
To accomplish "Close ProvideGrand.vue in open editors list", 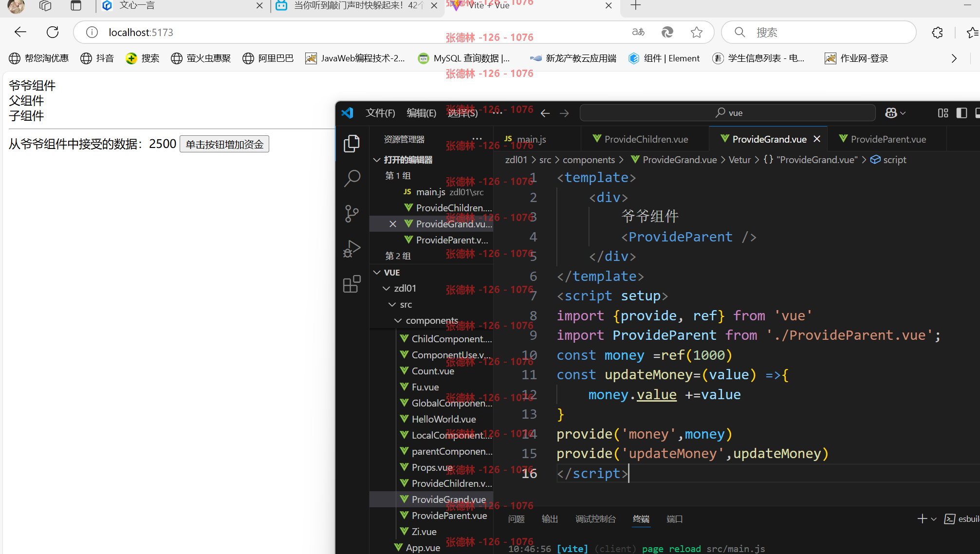I will (x=393, y=224).
